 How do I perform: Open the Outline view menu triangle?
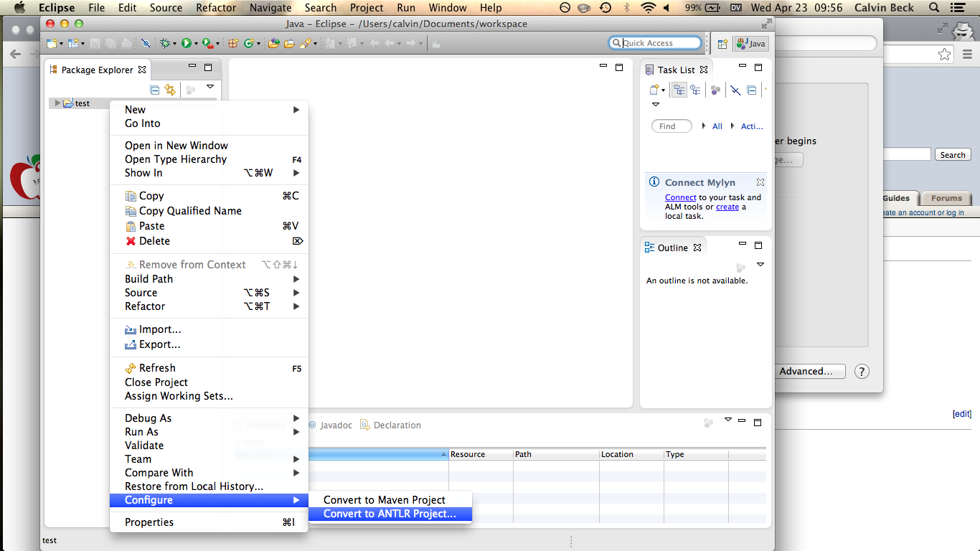(x=760, y=265)
